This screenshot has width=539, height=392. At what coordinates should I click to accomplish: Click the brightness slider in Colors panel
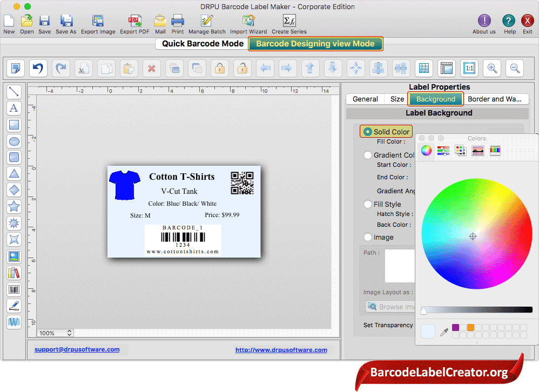476,310
